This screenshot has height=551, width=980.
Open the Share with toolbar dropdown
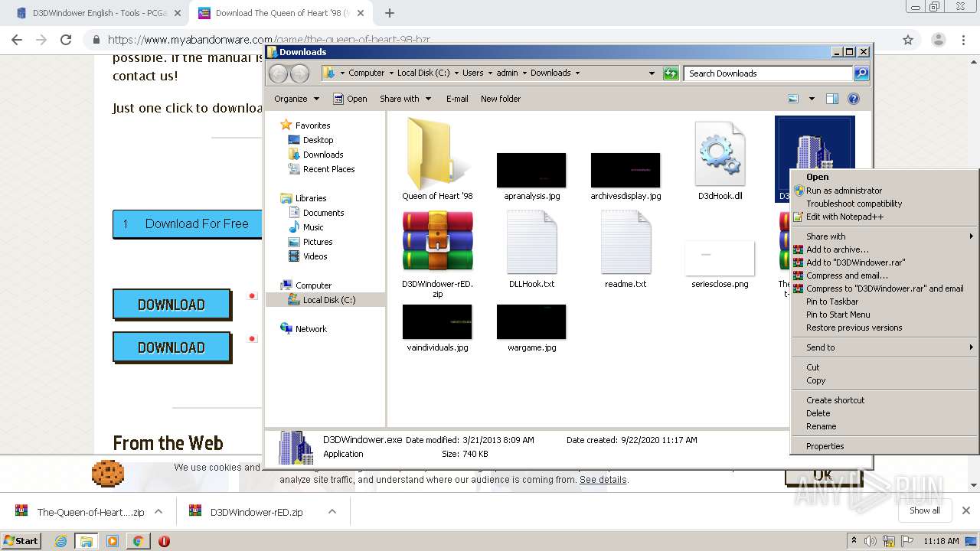click(405, 99)
